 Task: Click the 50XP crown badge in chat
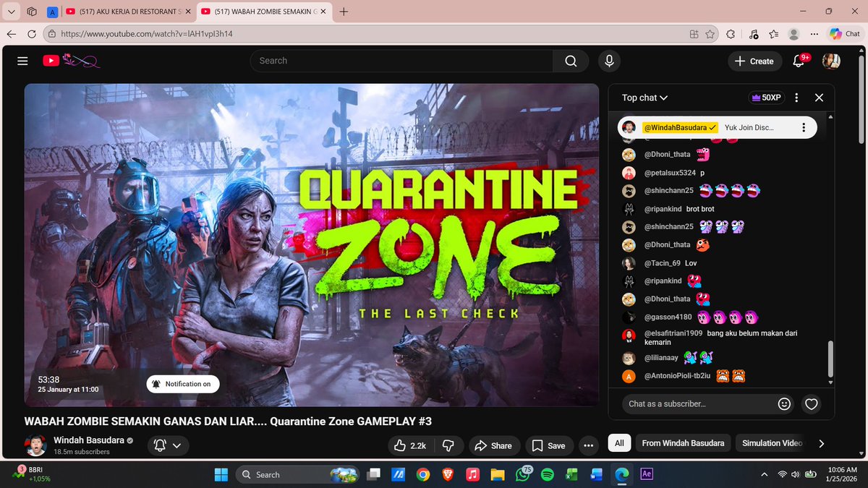point(767,98)
